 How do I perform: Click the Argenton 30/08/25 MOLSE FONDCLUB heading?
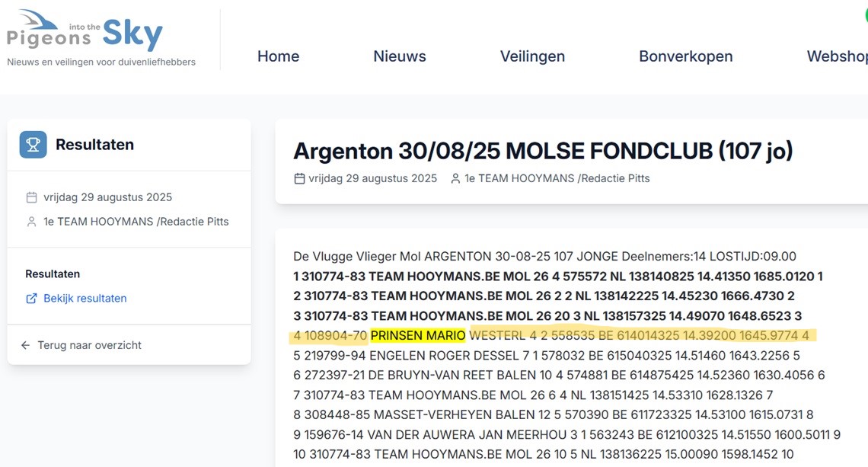pos(543,151)
